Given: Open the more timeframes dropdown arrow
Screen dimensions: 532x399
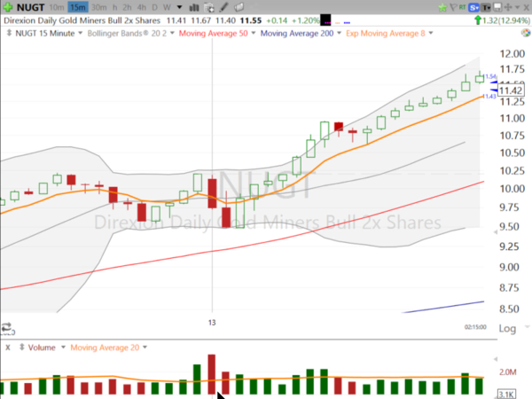Looking at the screenshot, I should 179,7.
